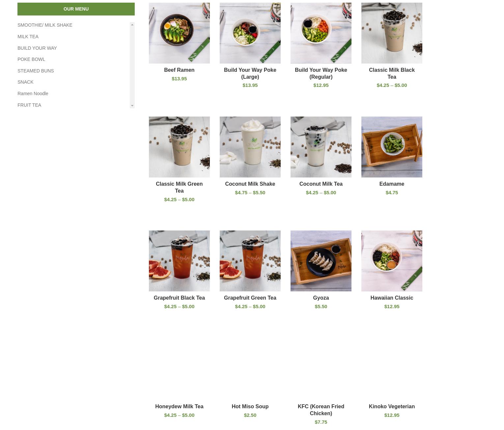Click the Grapefruit Black Tea photo
This screenshot has width=504, height=430.
click(179, 261)
